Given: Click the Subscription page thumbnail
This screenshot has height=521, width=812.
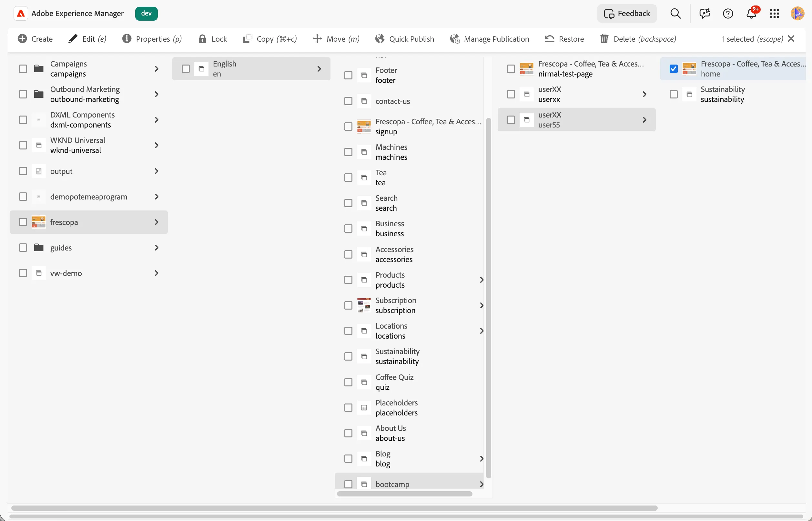Looking at the screenshot, I should coord(364,305).
